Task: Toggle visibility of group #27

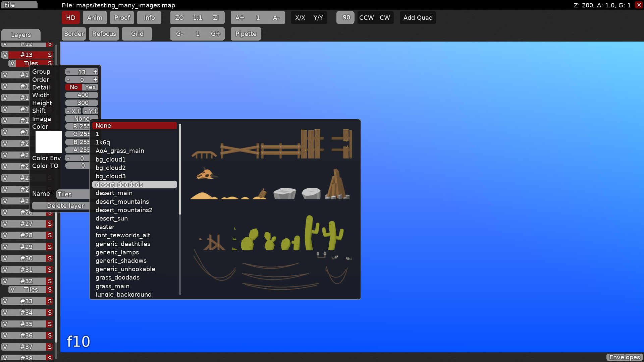Action: tap(5, 224)
